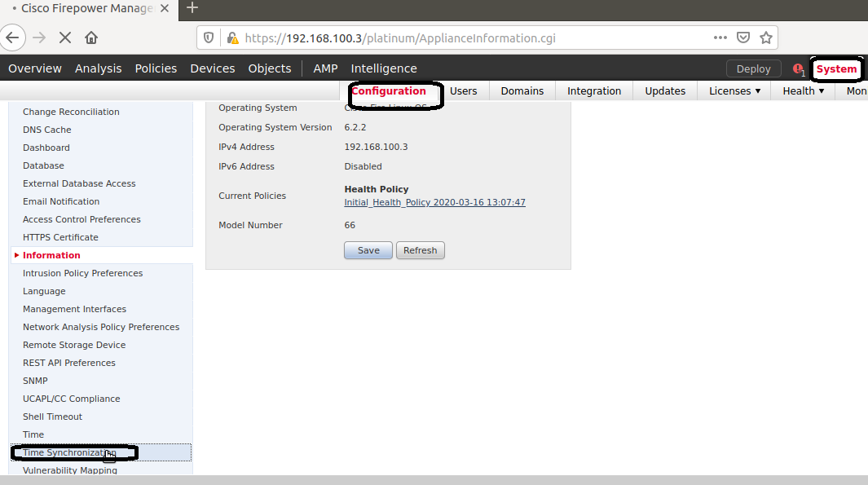This screenshot has height=485, width=868.
Task: Click the Refresh button
Action: [421, 250]
